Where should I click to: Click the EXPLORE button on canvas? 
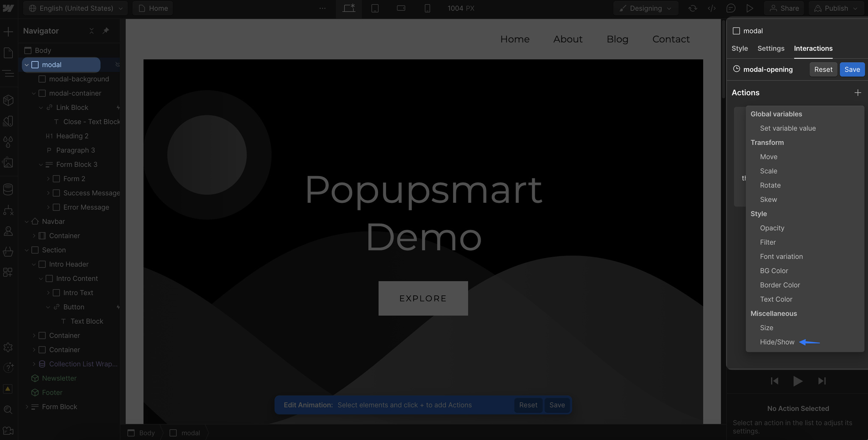[423, 298]
